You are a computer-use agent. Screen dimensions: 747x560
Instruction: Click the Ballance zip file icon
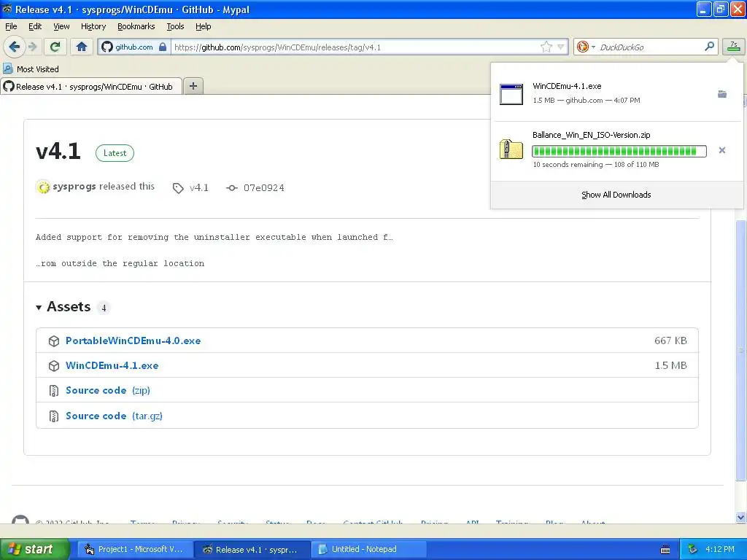click(511, 149)
